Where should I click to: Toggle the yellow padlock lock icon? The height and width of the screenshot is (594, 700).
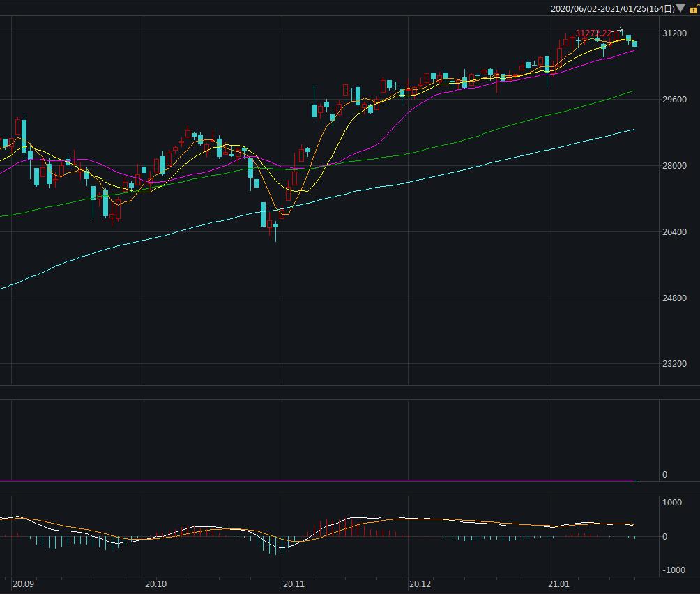(694, 9)
